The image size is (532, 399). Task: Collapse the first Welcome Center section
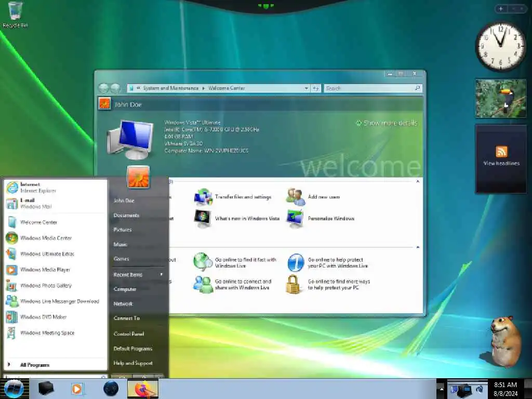click(418, 182)
